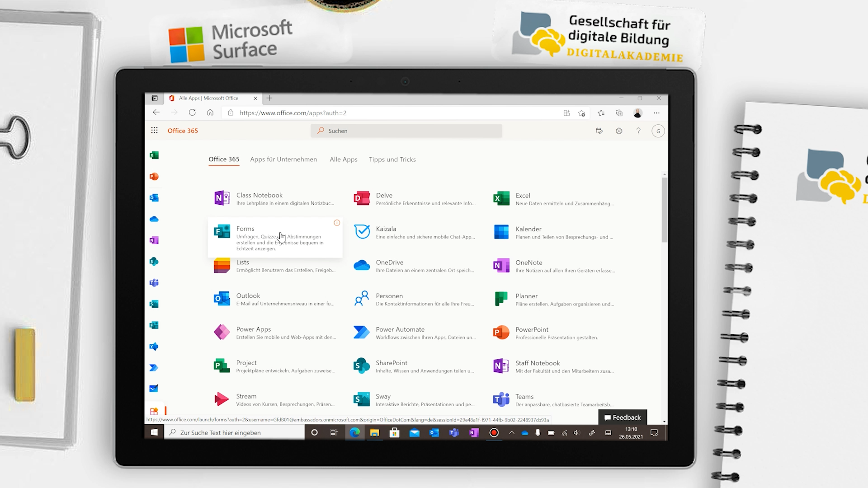Open the Windows notification center
Image resolution: width=868 pixels, height=488 pixels.
point(654,432)
